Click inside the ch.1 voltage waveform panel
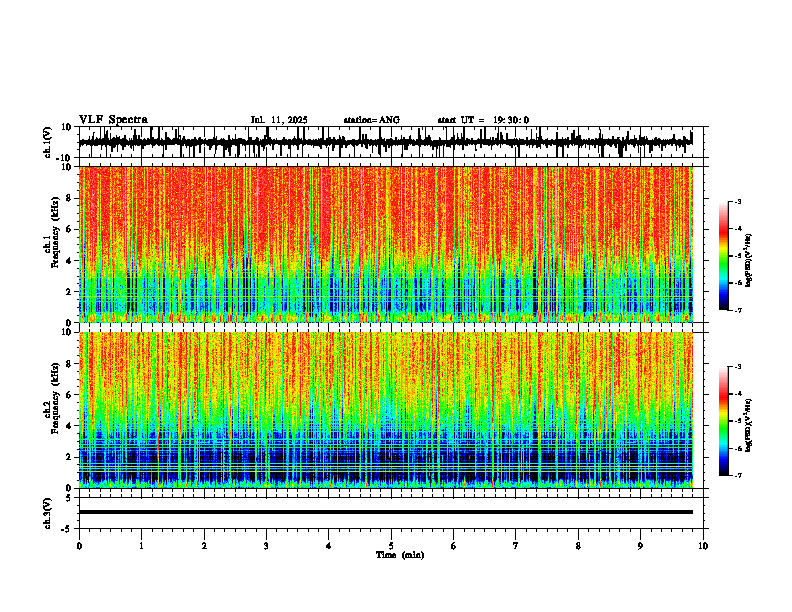The width and height of the screenshot is (792, 612). [393, 142]
